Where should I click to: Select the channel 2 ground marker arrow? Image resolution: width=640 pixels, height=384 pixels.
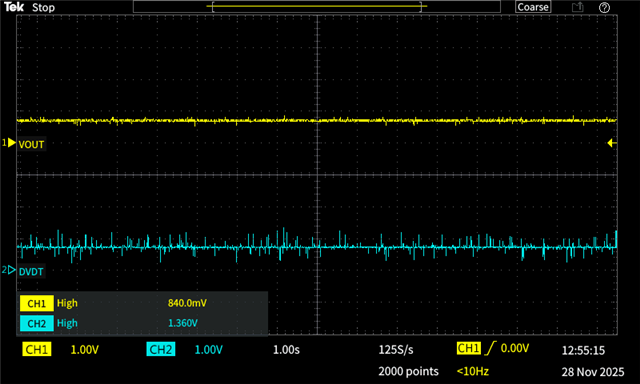tap(9, 270)
